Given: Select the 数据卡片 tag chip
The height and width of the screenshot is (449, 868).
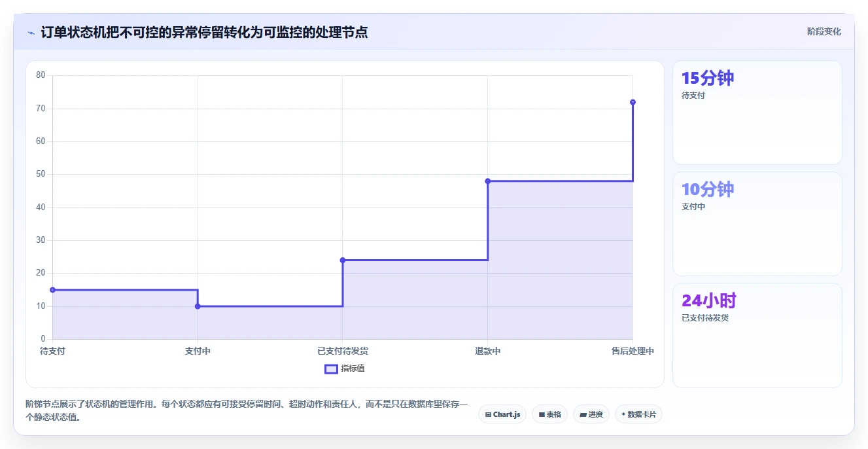Looking at the screenshot, I should point(638,414).
